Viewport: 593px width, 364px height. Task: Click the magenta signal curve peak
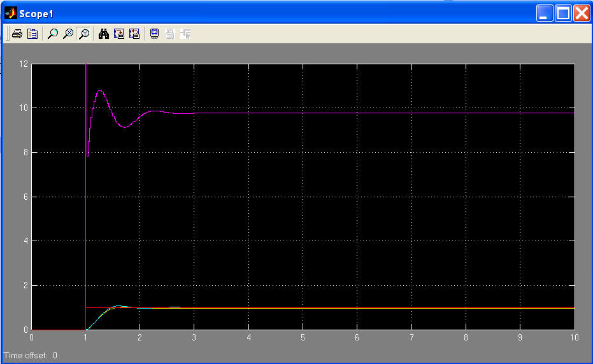[100, 91]
